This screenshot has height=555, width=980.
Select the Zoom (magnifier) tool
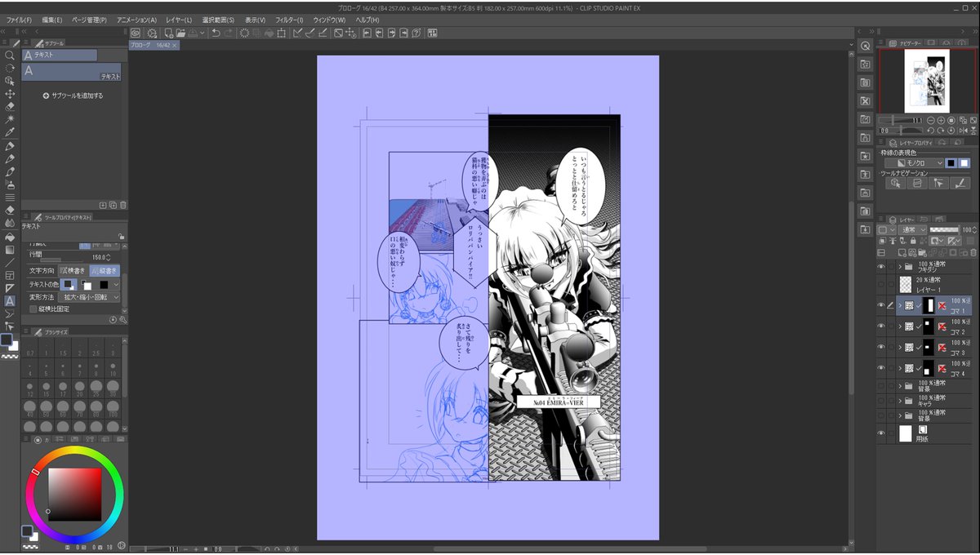pyautogui.click(x=10, y=55)
